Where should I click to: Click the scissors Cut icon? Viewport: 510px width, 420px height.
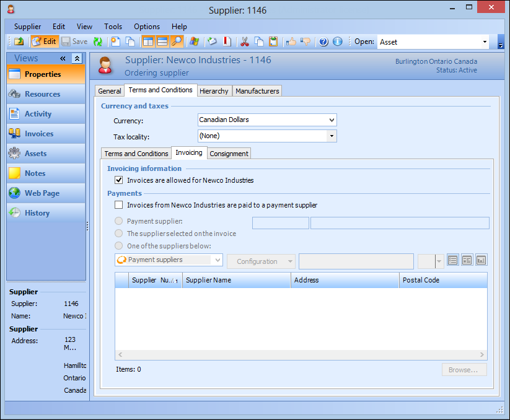(x=244, y=42)
